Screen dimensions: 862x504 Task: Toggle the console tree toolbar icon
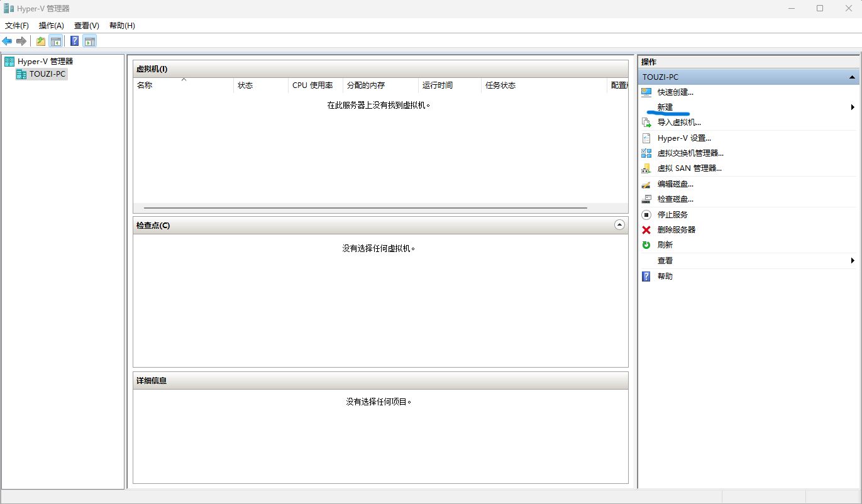[56, 41]
